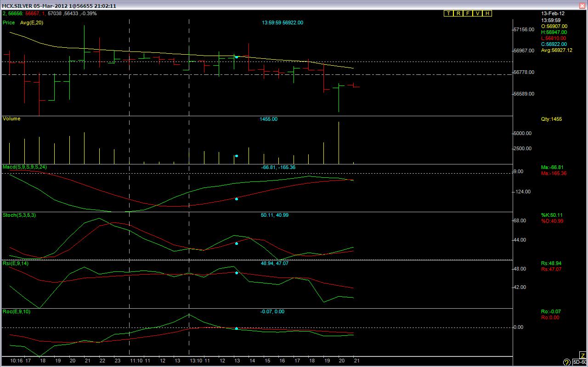Click the 56589.00 price axis label
This screenshot has height=367, width=588.
(523, 94)
